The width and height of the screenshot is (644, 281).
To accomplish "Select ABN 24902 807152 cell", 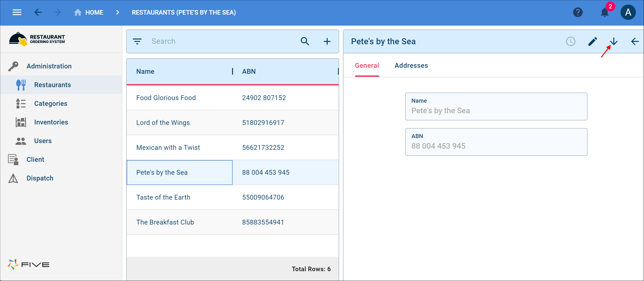I will coord(264,98).
